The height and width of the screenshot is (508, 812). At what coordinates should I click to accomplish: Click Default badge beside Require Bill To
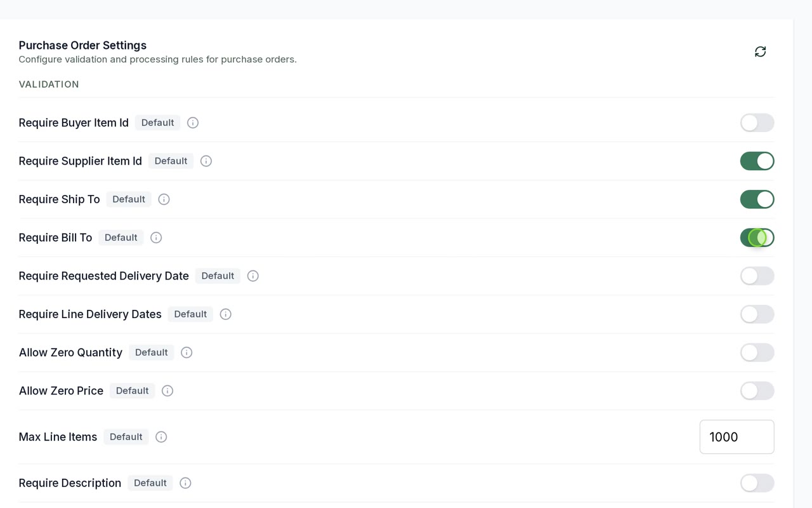click(121, 237)
